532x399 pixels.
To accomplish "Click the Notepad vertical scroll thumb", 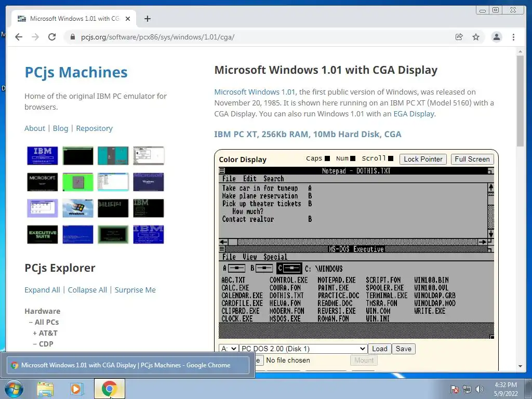I will tap(490, 201).
